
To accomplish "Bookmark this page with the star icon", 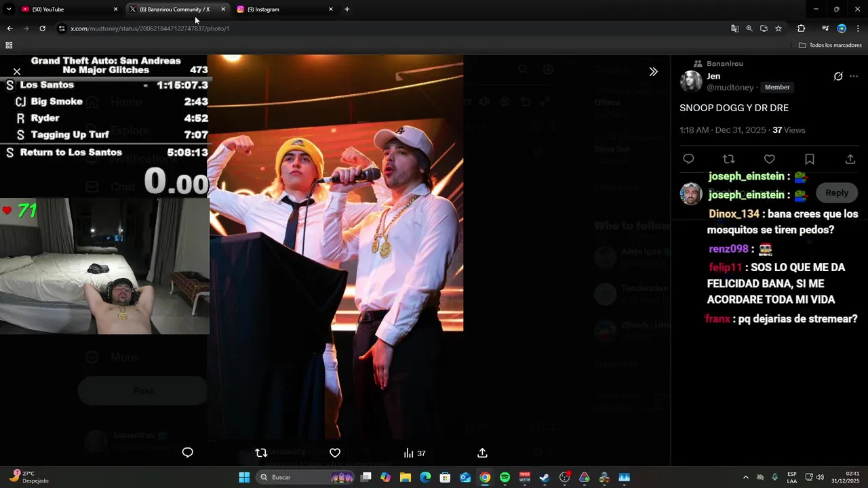I will coord(778,28).
